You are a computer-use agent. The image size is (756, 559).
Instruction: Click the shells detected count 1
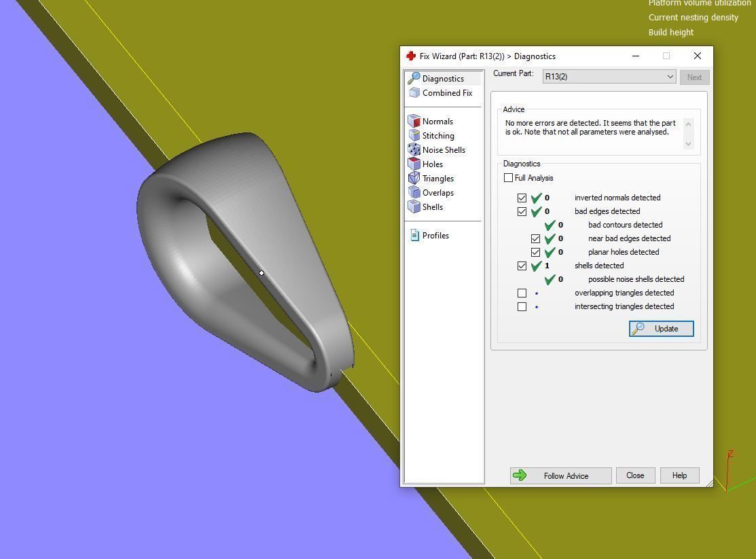(x=547, y=266)
